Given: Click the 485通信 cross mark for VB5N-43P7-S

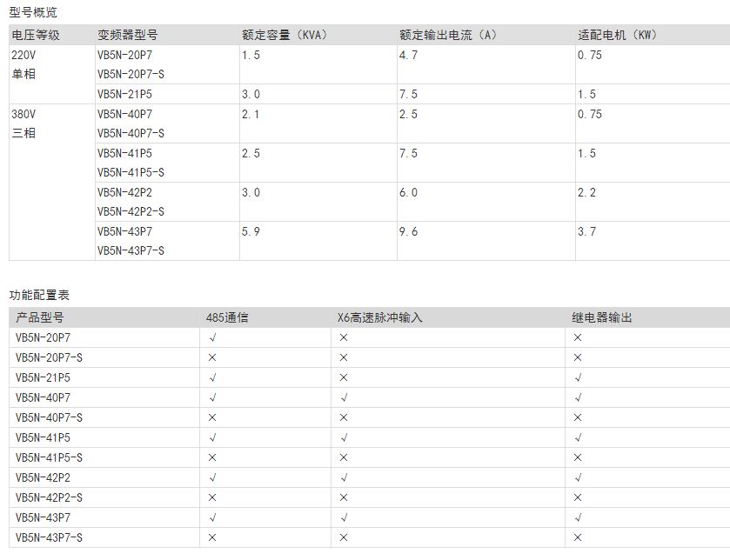Looking at the screenshot, I should coord(212,538).
